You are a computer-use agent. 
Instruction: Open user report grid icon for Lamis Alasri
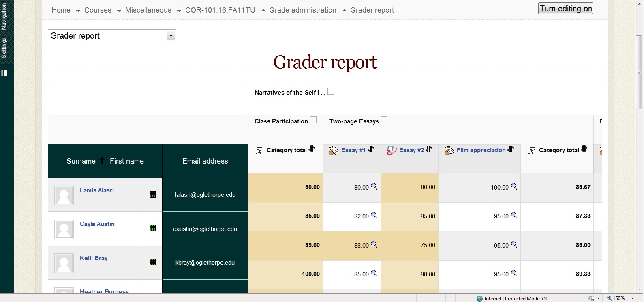pyautogui.click(x=152, y=194)
